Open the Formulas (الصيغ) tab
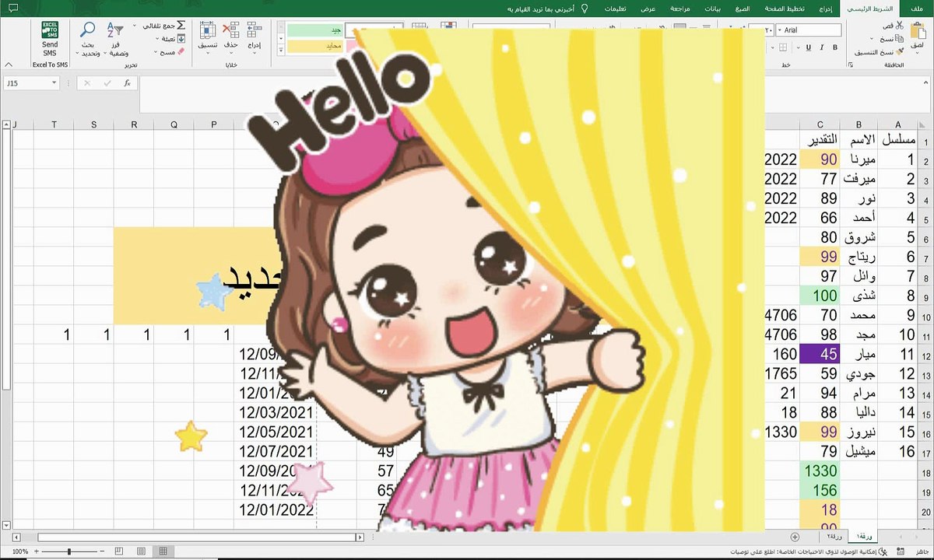The image size is (934, 560). (742, 9)
